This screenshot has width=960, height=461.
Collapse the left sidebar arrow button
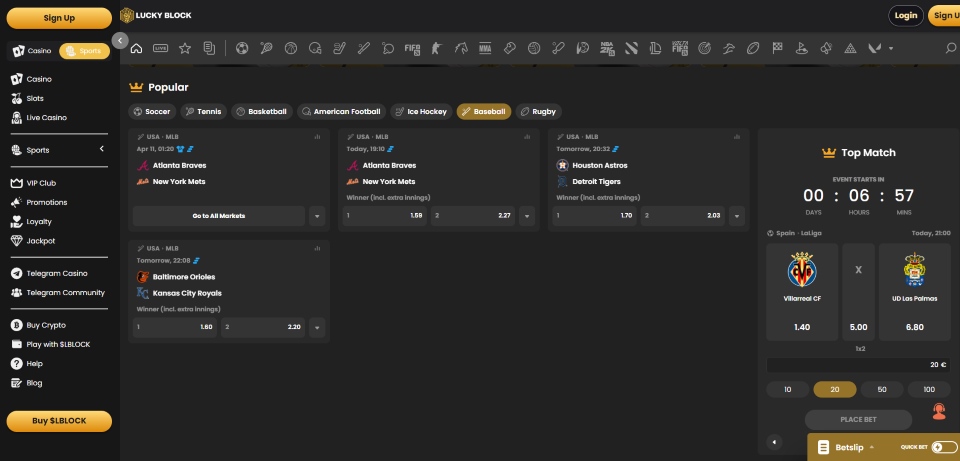(x=120, y=41)
